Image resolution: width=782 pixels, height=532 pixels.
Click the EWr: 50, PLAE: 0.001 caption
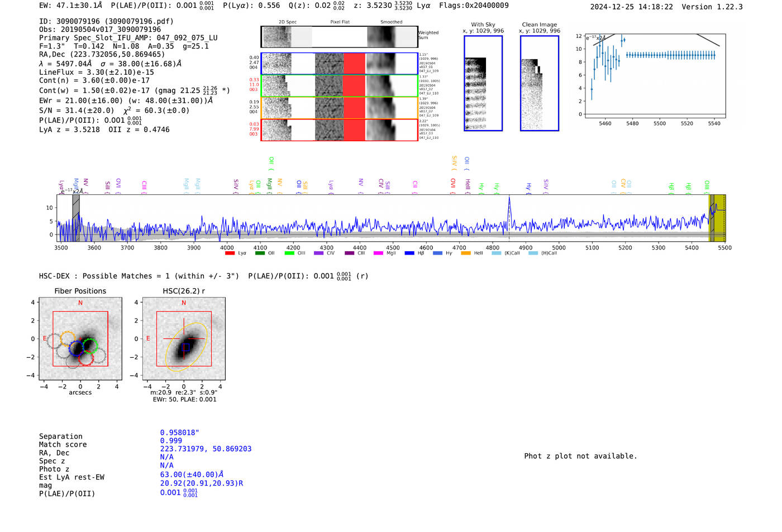185,400
